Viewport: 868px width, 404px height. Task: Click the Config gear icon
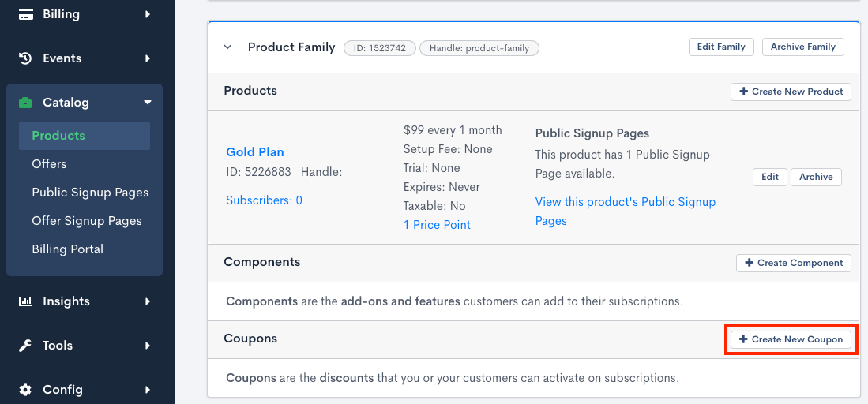[25, 390]
